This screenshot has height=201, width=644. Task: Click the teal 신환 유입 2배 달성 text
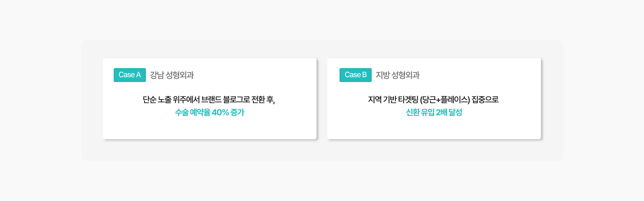pos(434,112)
